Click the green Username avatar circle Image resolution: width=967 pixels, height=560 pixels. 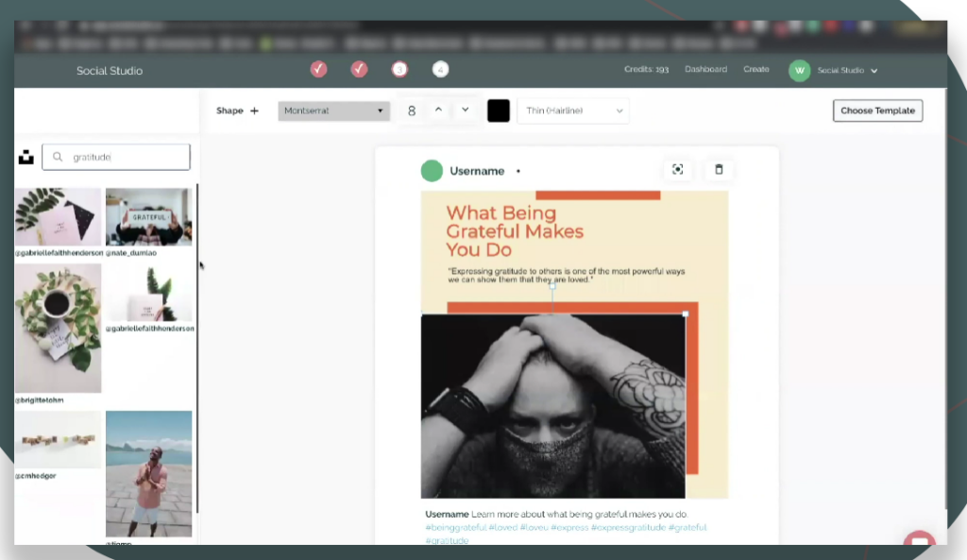(x=432, y=171)
